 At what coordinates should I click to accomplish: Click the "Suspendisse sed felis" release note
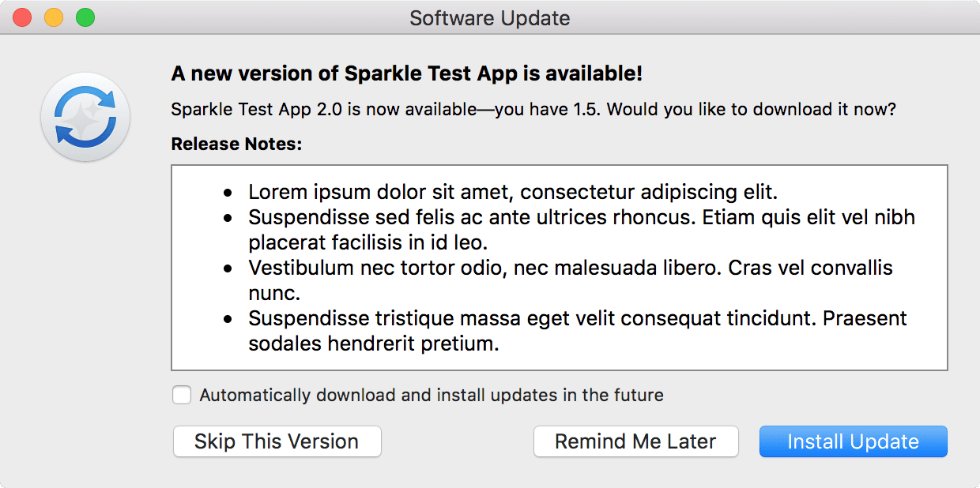pos(581,217)
